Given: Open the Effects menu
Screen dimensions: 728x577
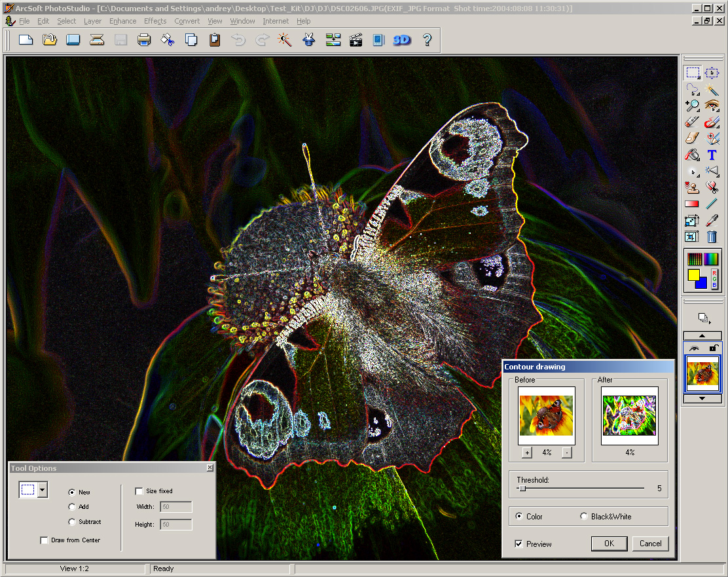Looking at the screenshot, I should (x=155, y=21).
